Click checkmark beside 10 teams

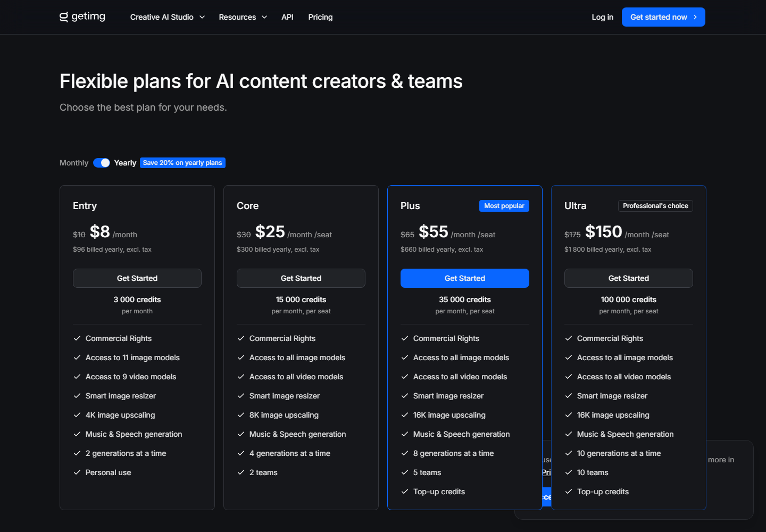569,472
